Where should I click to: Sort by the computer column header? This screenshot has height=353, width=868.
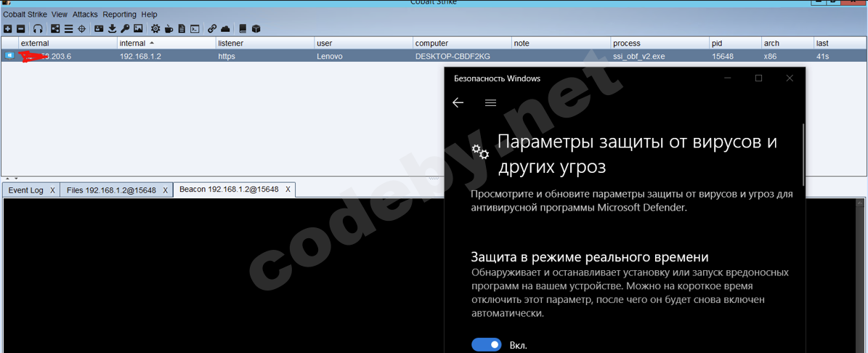tap(462, 43)
